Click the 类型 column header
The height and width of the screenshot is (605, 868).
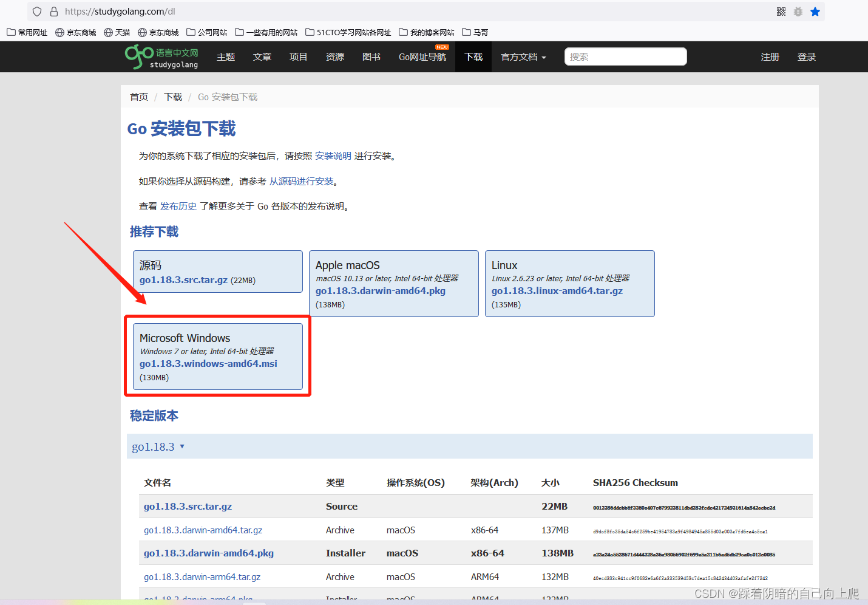click(335, 483)
